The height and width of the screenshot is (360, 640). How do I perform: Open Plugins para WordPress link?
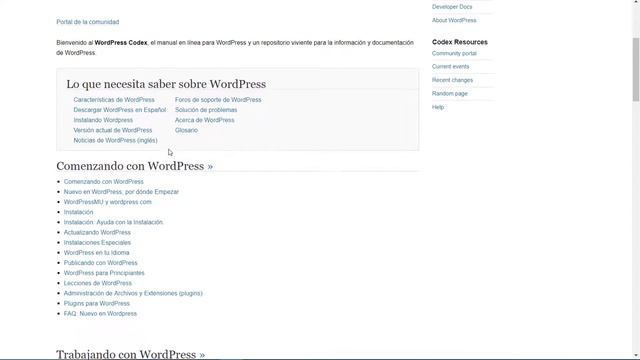(97, 304)
